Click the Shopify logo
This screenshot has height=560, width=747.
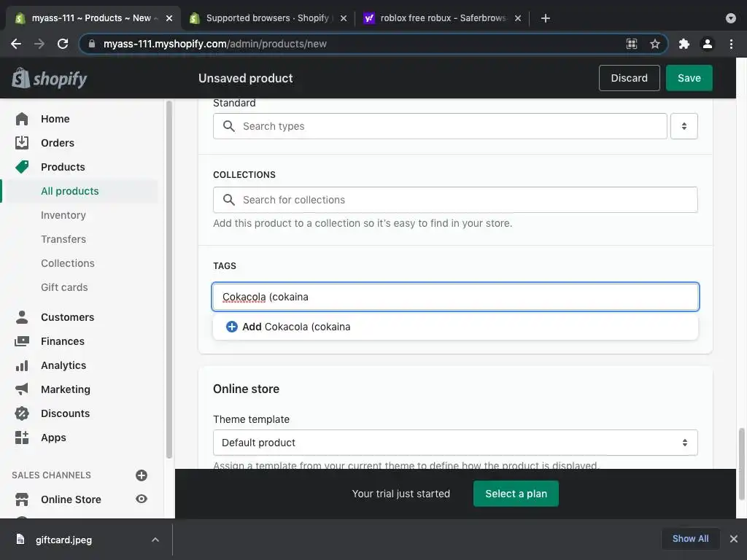50,79
